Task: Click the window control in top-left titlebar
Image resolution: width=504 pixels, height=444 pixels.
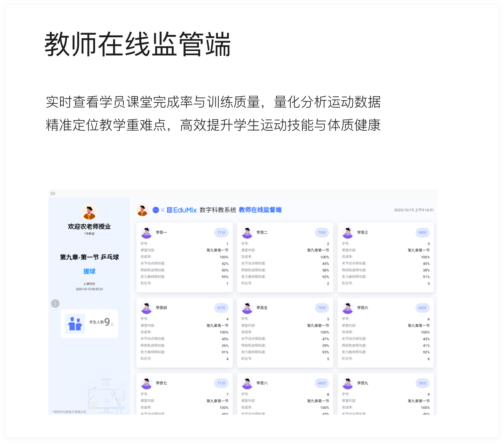Action: coord(53,194)
